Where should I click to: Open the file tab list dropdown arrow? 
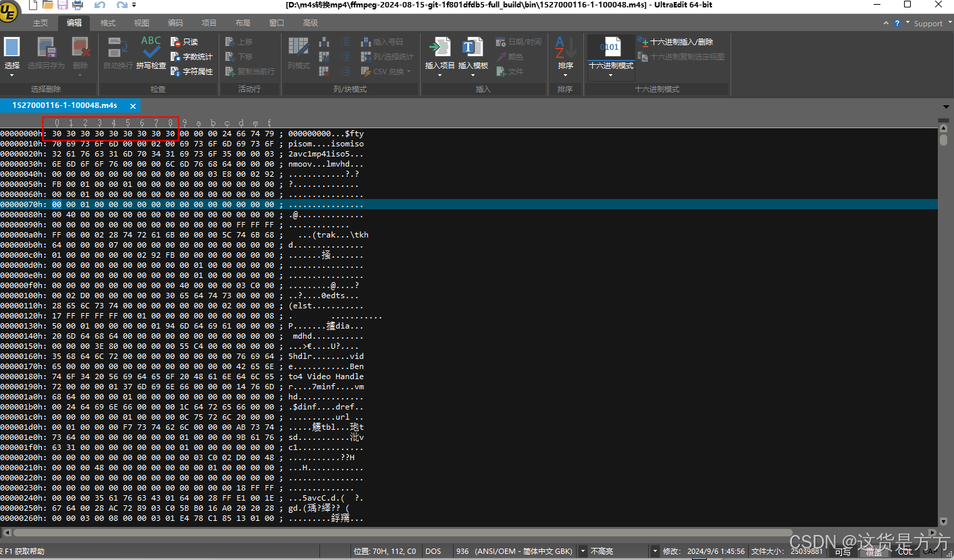[945, 107]
